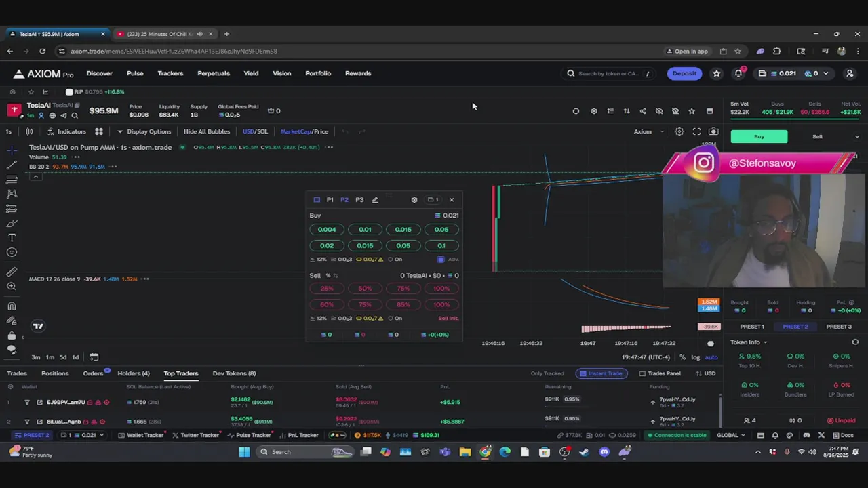This screenshot has width=868, height=488.
Task: Buy 0.1 SOL quick button
Action: point(441,246)
